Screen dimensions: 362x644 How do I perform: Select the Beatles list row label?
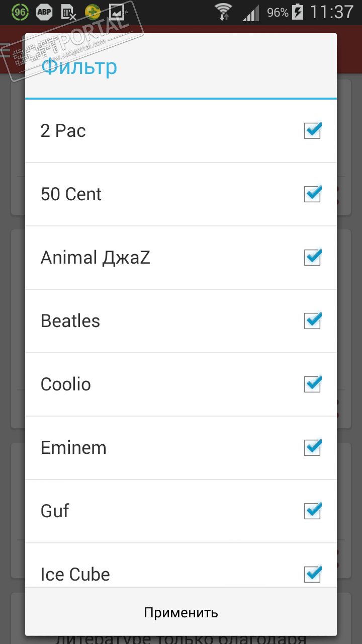70,321
